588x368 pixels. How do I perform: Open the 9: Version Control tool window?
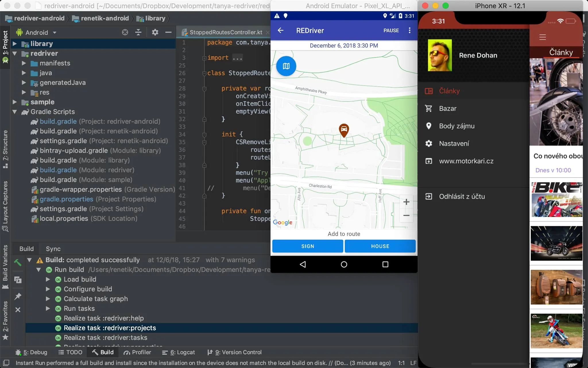click(x=234, y=352)
